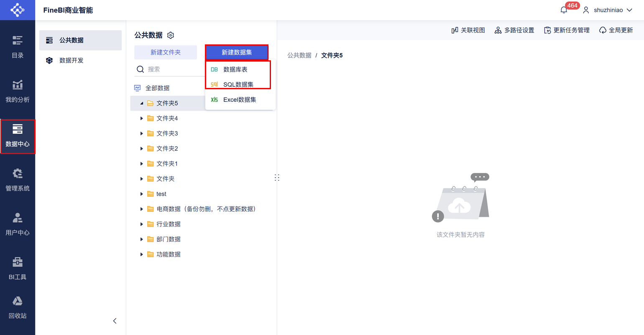Click the shuzhiniao username
Screen dimensions: 644x335
tap(608, 10)
